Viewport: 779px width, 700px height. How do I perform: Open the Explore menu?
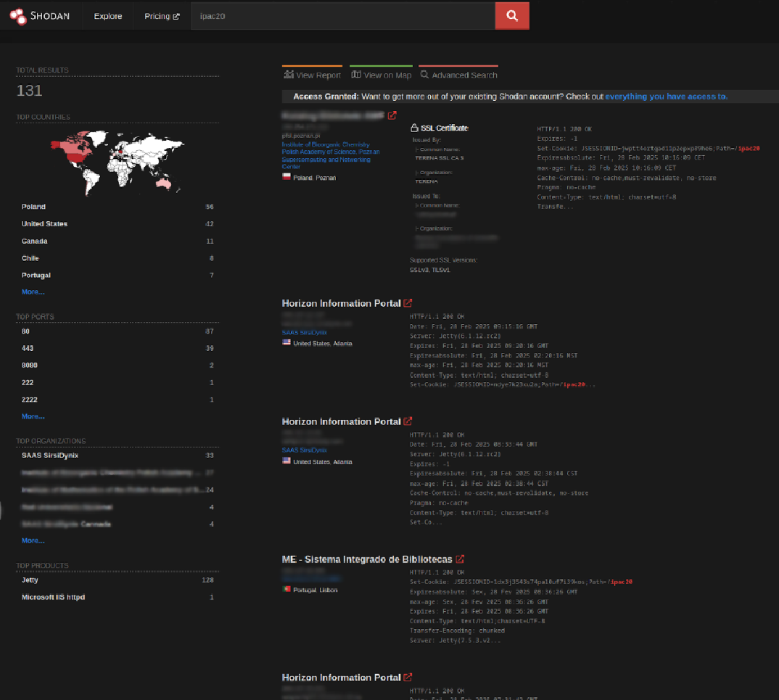pyautogui.click(x=108, y=17)
